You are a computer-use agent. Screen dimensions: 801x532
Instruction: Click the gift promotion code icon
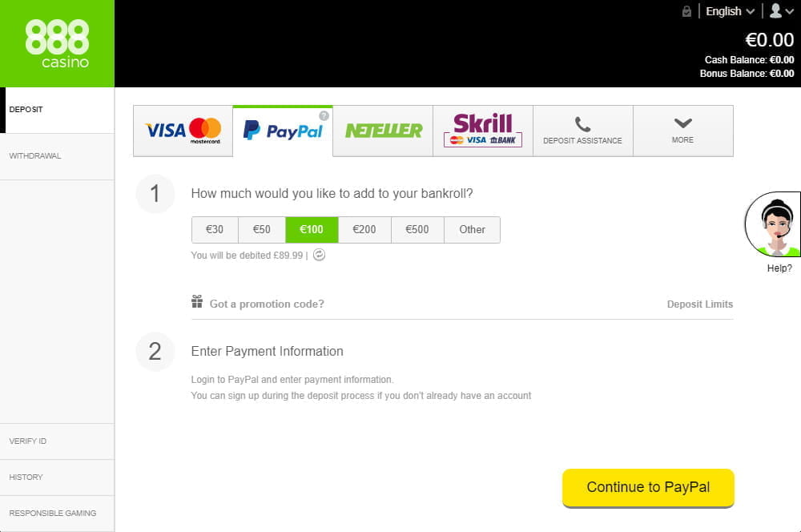tap(197, 301)
